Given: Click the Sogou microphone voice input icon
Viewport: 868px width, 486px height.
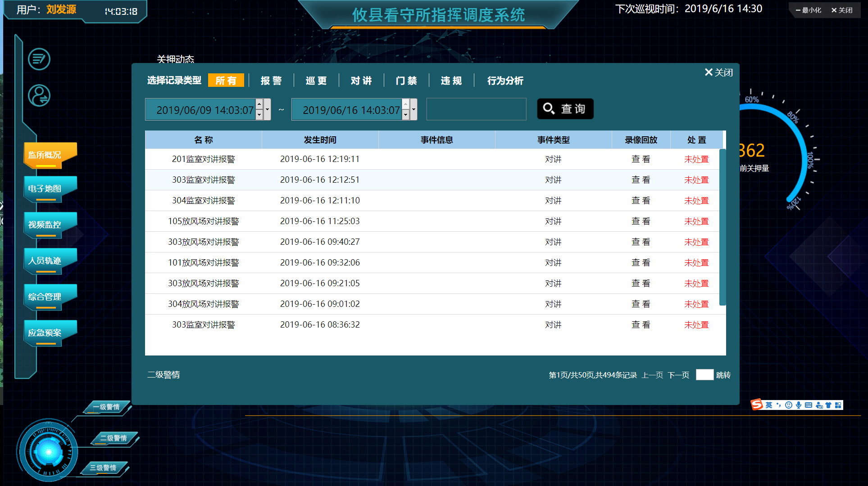Looking at the screenshot, I should pyautogui.click(x=798, y=405).
